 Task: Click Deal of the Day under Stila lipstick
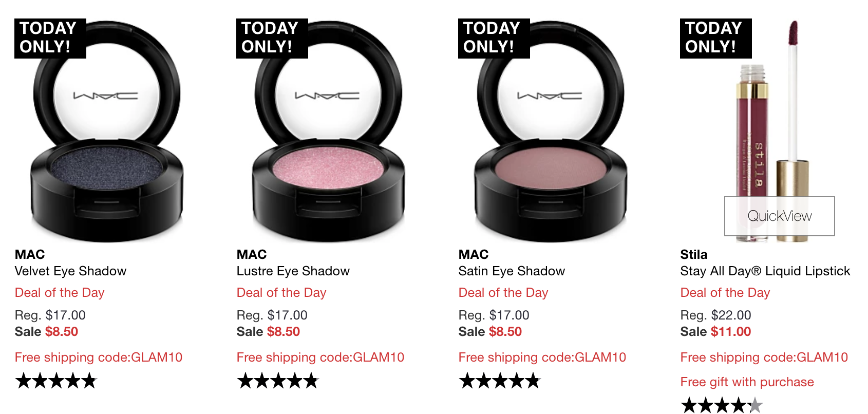pos(725,293)
